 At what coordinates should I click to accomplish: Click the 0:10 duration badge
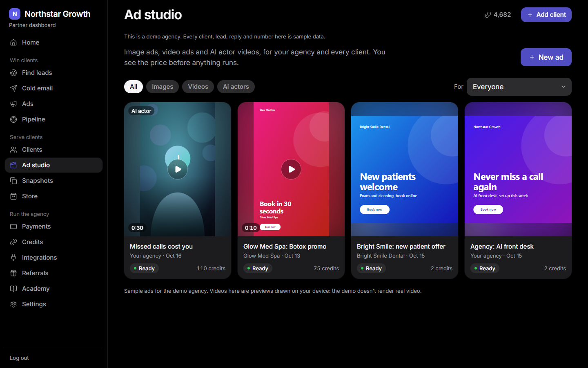251,228
